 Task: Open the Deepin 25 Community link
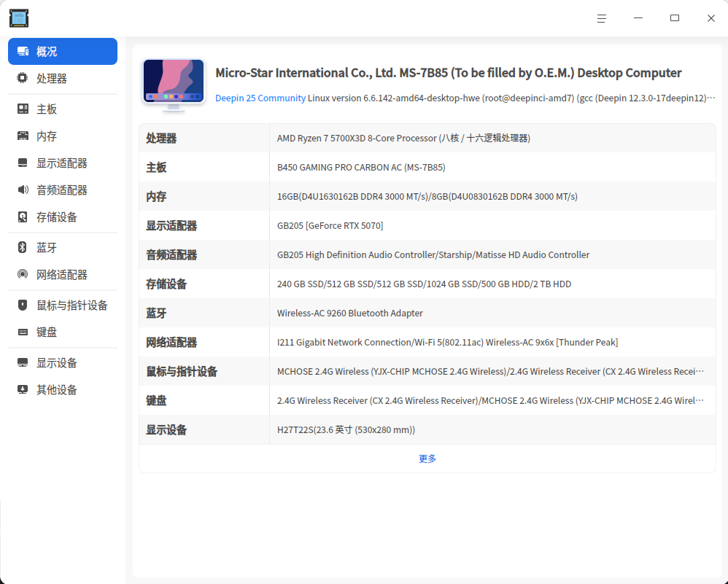[260, 98]
